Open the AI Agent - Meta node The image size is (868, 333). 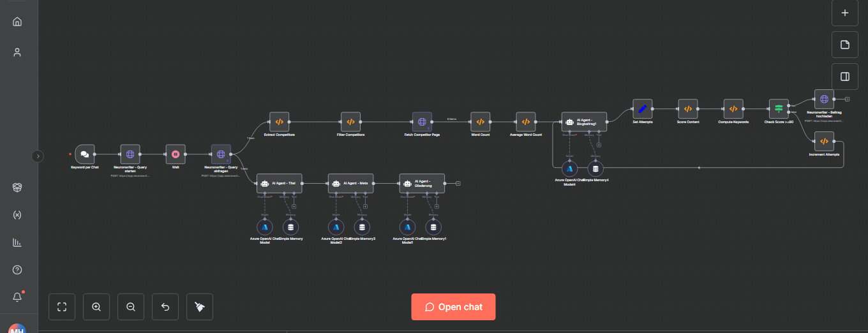350,183
